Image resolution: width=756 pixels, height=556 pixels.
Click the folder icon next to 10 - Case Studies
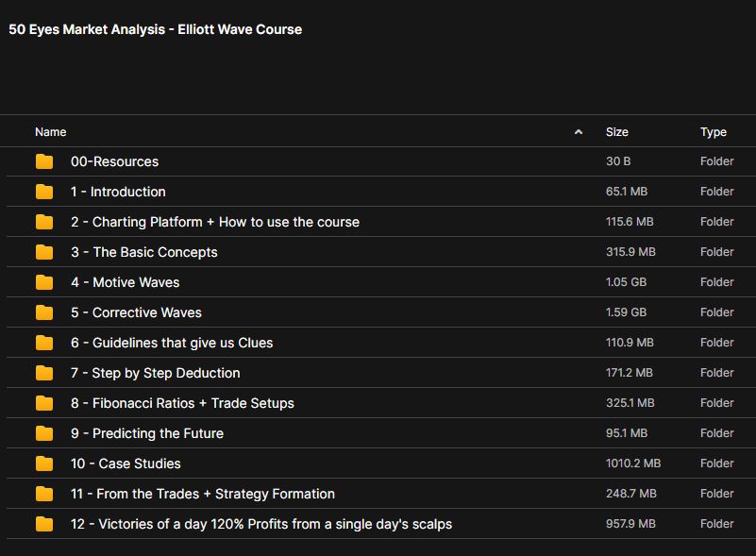(43, 463)
